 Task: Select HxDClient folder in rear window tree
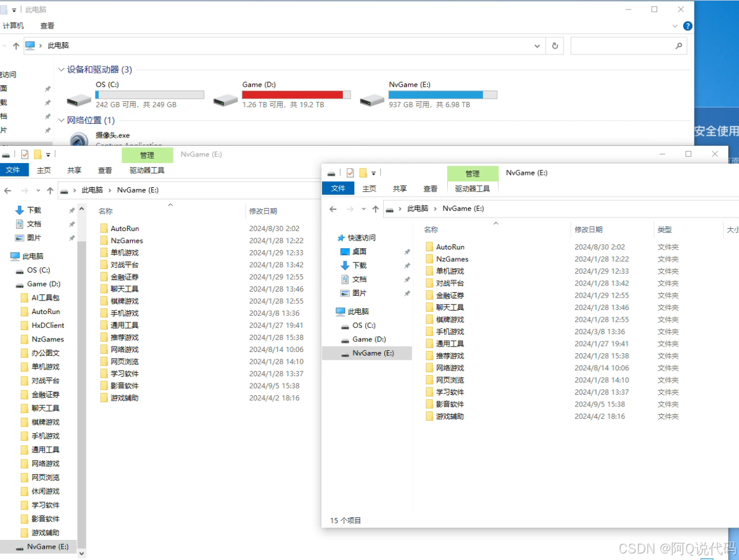[42, 325]
